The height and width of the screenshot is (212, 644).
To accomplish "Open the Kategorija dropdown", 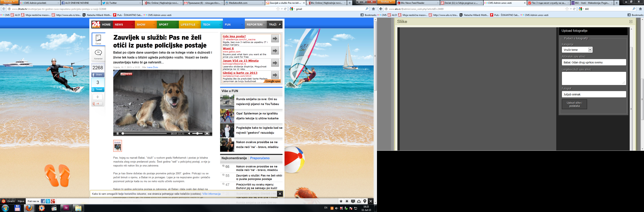I will pyautogui.click(x=590, y=50).
